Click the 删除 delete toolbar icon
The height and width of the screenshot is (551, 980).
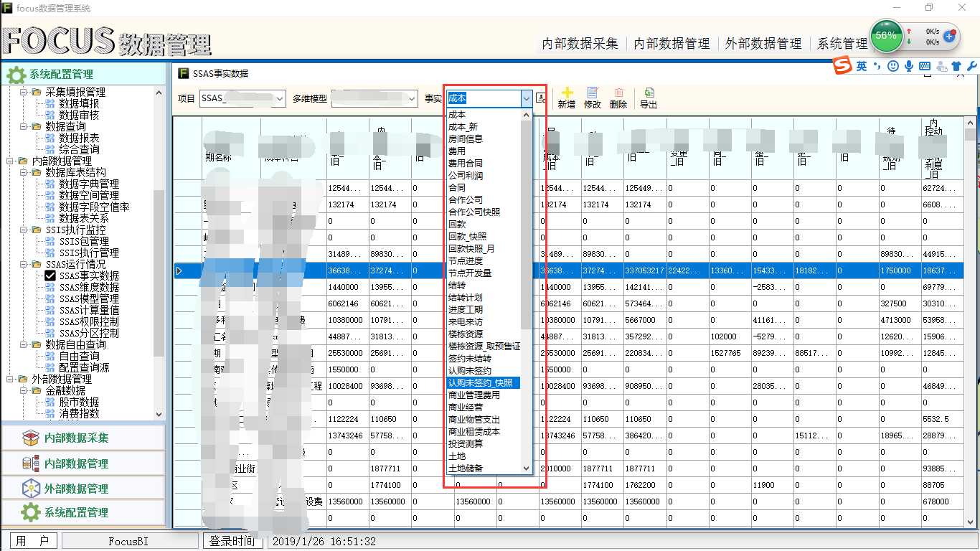click(618, 98)
